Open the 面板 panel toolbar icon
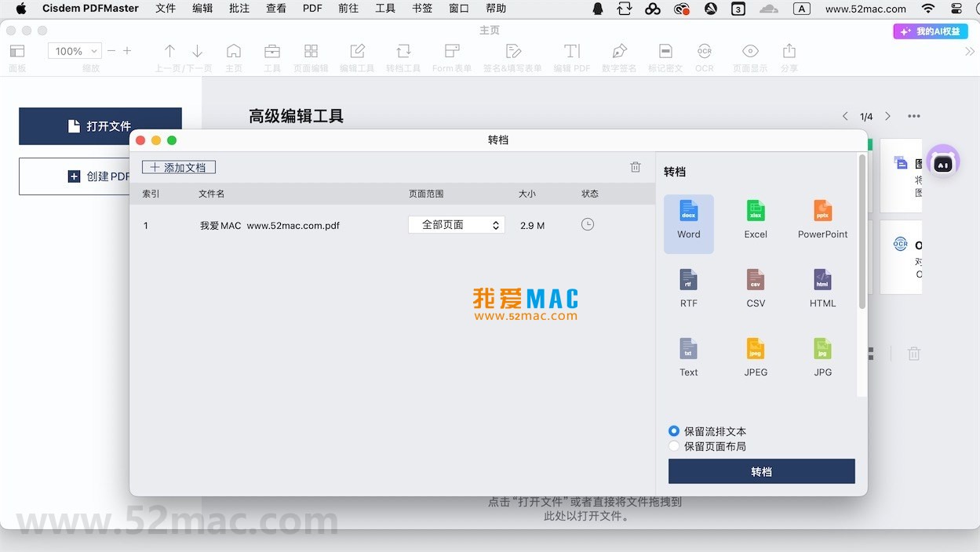This screenshot has width=980, height=552. pos(17,51)
